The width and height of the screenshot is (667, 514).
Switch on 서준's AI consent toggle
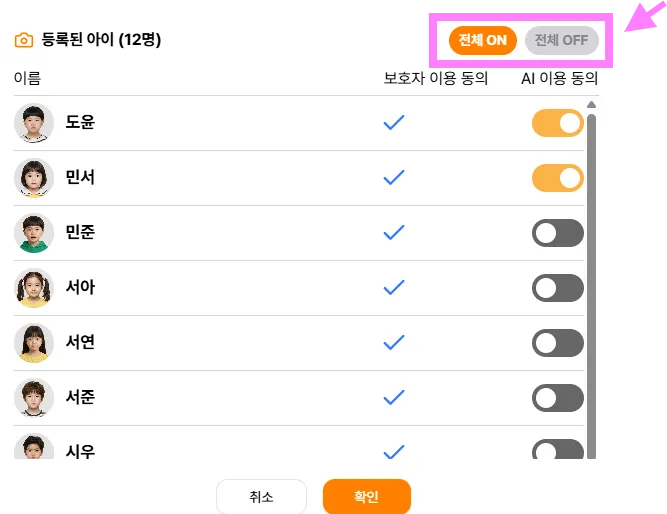(558, 398)
